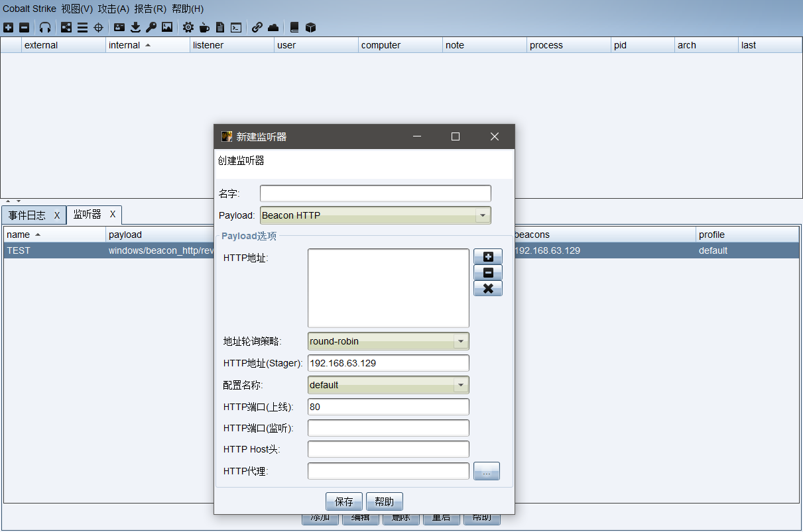Open the 地址轮询策略 round-robin dropdown
The width and height of the screenshot is (803, 532).
(461, 341)
